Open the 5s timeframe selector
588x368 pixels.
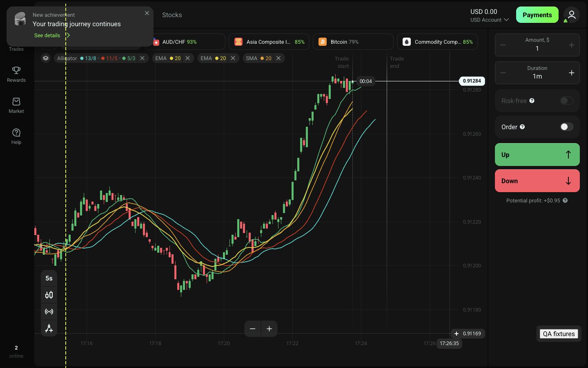[49, 278]
